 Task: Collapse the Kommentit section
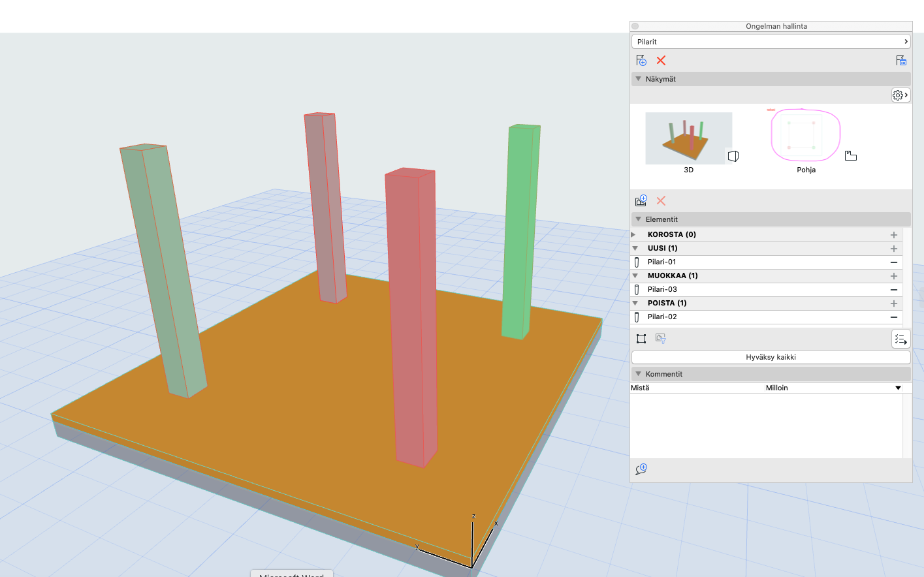click(x=639, y=374)
